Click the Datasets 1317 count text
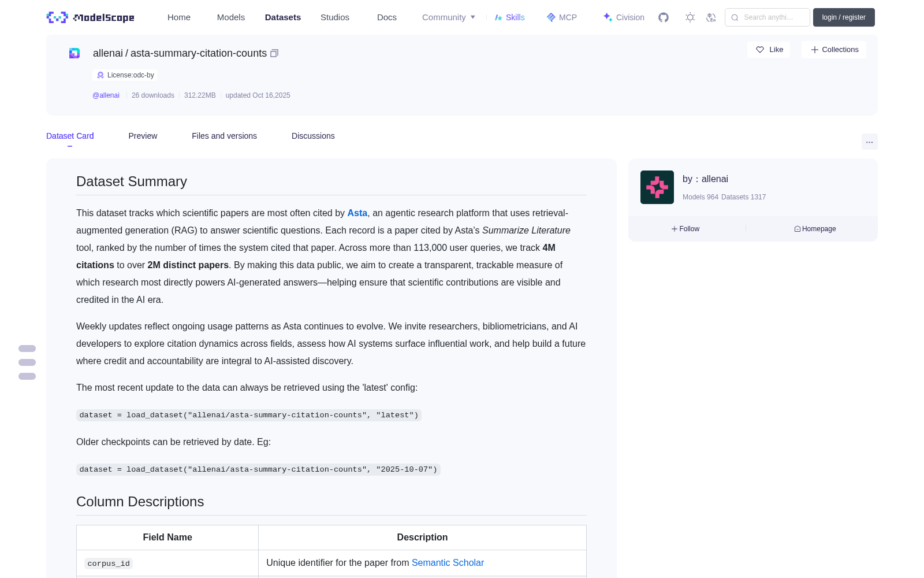The width and height of the screenshot is (924, 578). [x=744, y=197]
